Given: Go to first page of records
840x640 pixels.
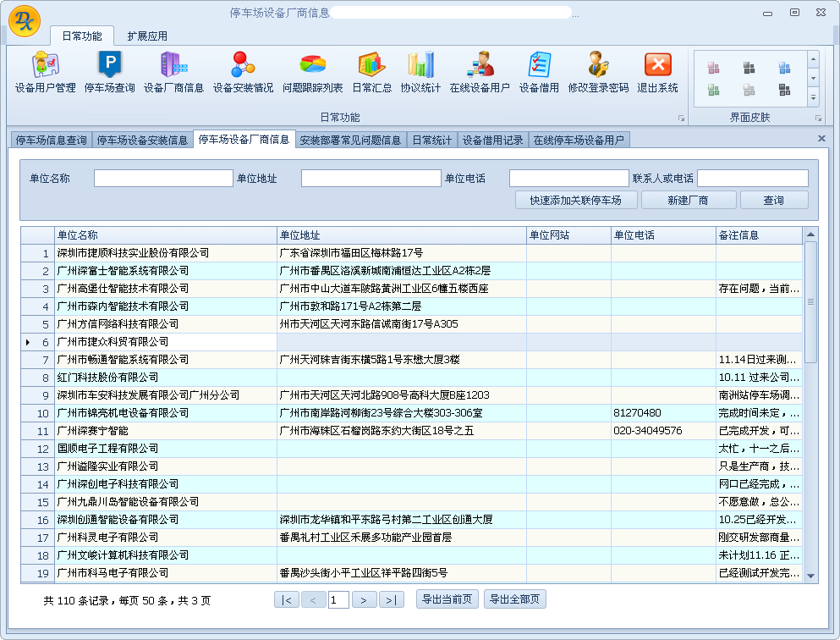Looking at the screenshot, I should click(287, 600).
